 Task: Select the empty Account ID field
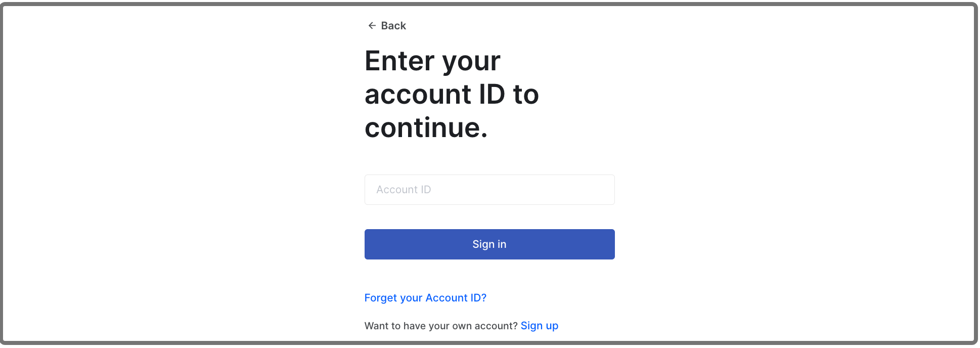point(489,190)
